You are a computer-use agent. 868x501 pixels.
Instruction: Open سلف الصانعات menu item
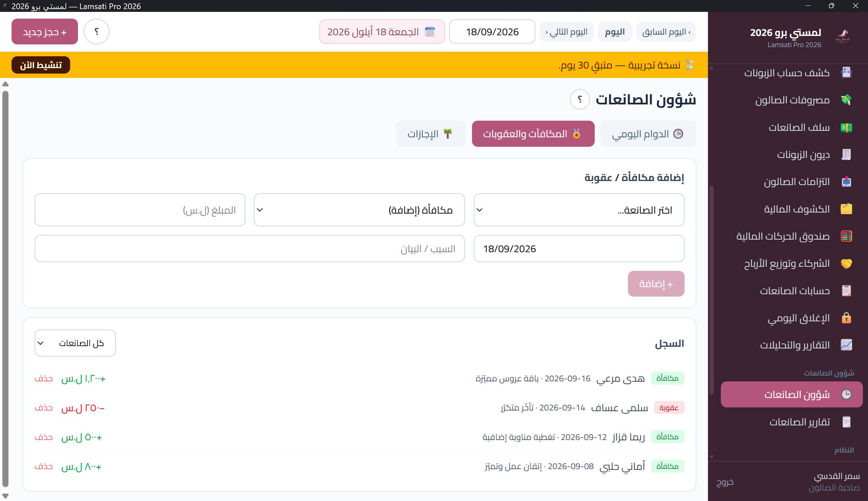coord(792,128)
